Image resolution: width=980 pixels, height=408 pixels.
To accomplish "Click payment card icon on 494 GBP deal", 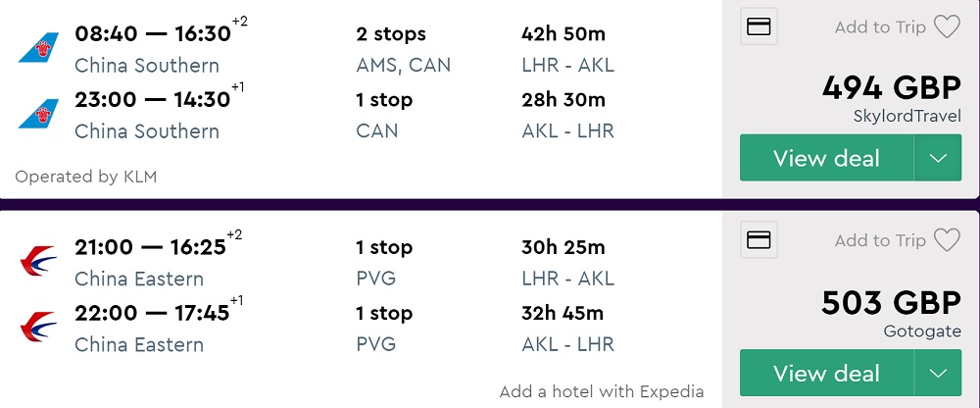I will (x=759, y=27).
